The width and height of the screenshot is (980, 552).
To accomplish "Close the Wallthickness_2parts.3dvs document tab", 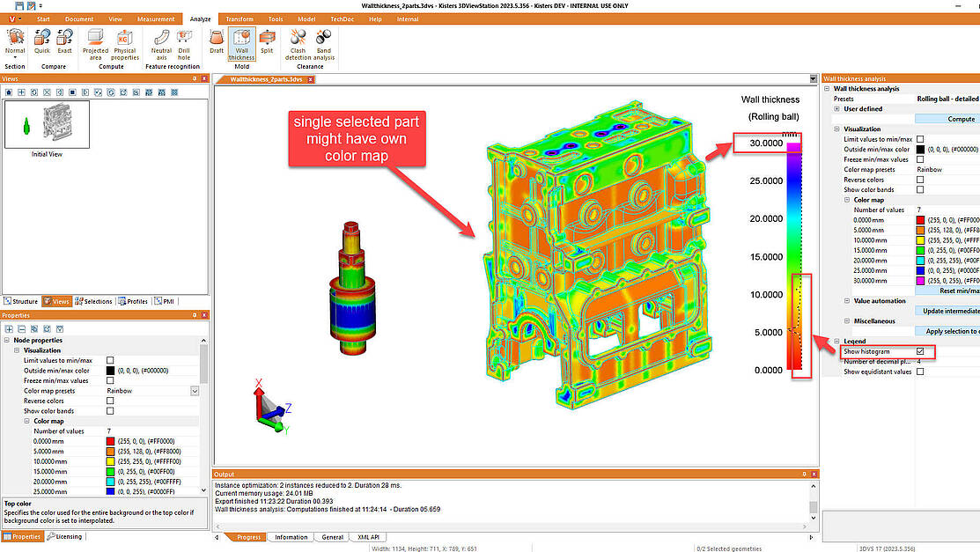I will click(310, 79).
